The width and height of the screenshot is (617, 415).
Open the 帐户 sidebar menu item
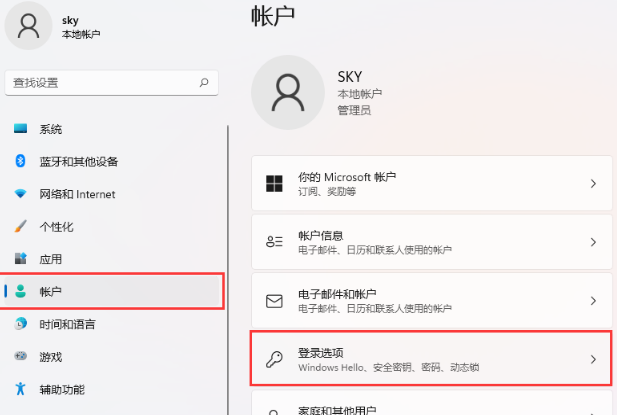[x=112, y=291]
